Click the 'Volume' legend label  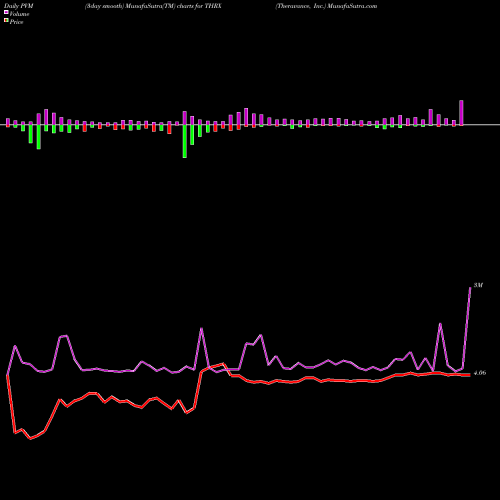click(x=19, y=14)
